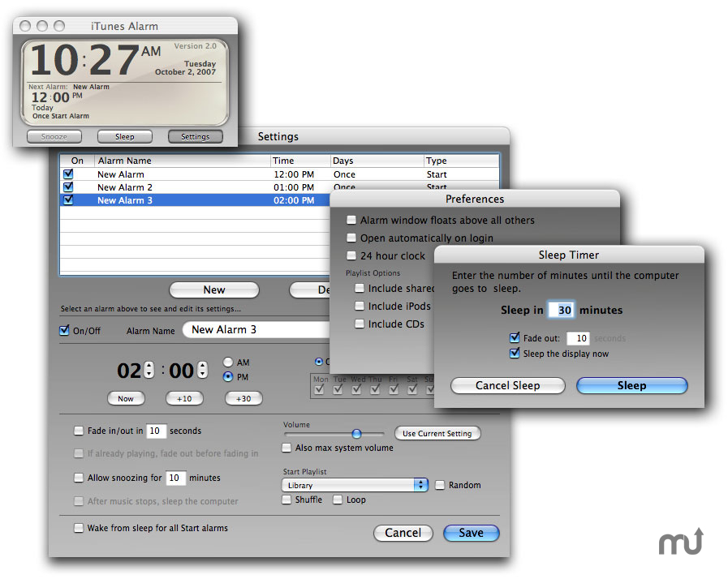The width and height of the screenshot is (728, 579).
Task: Click the minutes stepper arrows
Action: tap(200, 371)
